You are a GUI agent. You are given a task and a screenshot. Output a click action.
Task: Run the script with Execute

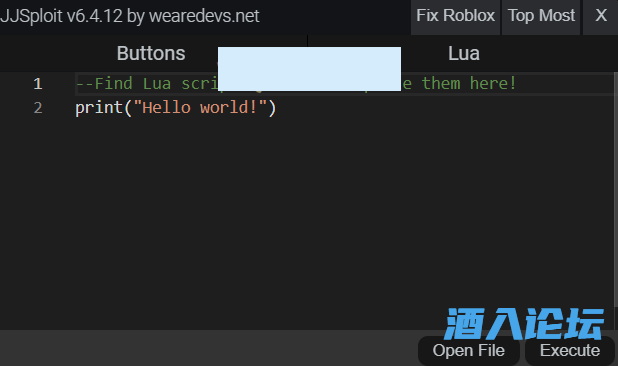[570, 350]
